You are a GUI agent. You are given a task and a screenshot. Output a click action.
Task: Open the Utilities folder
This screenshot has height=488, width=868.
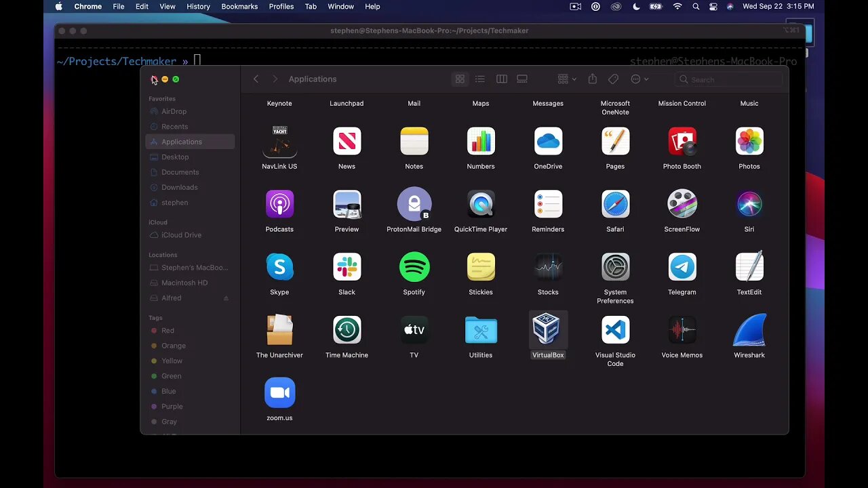(481, 330)
